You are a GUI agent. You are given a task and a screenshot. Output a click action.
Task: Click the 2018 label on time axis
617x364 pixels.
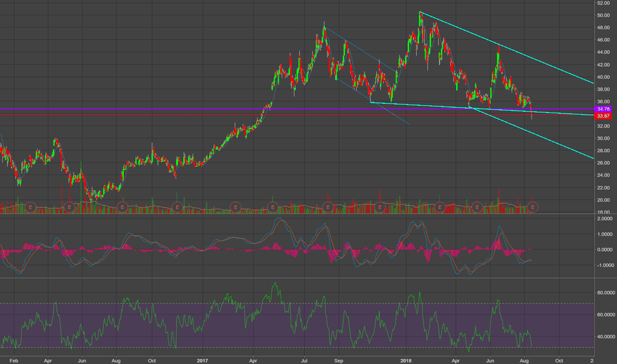pyautogui.click(x=406, y=361)
